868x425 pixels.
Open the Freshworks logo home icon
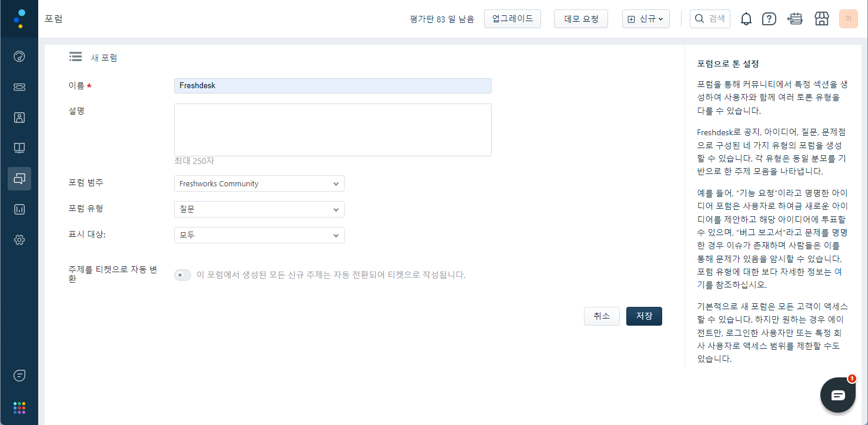(19, 19)
